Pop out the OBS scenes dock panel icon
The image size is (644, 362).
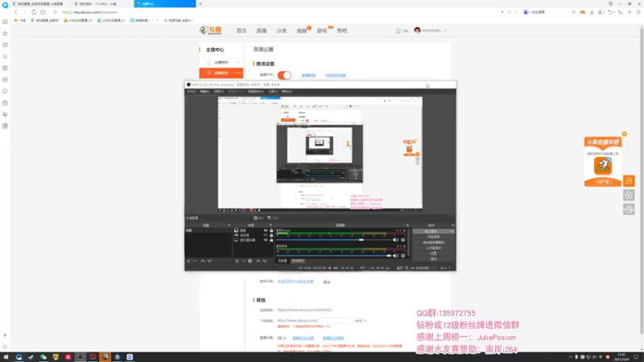tap(229, 225)
